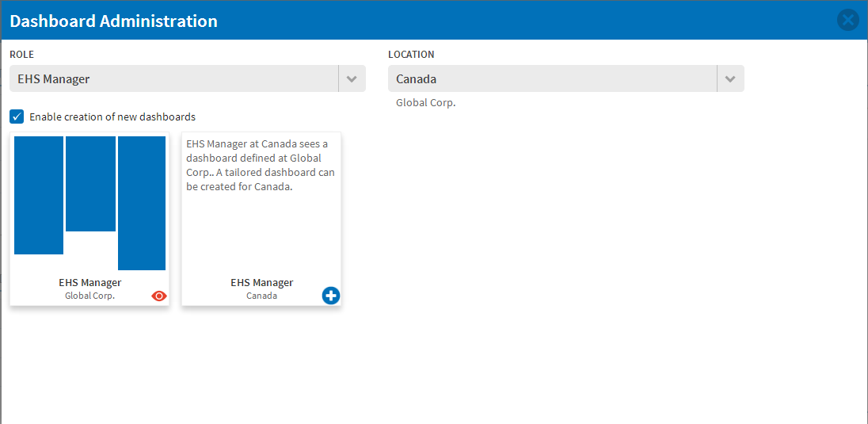Expand the Role dropdown arrow

point(352,78)
